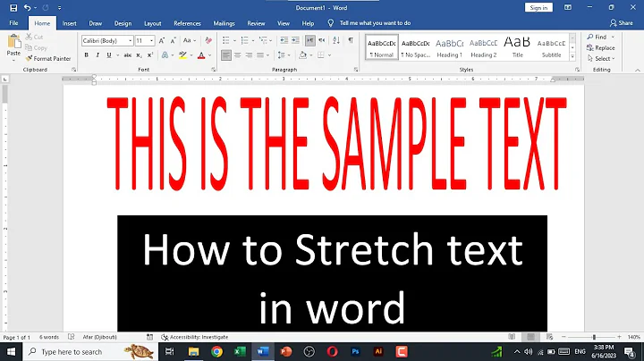The width and height of the screenshot is (644, 361).
Task: Cut the selected text
Action: 34,37
